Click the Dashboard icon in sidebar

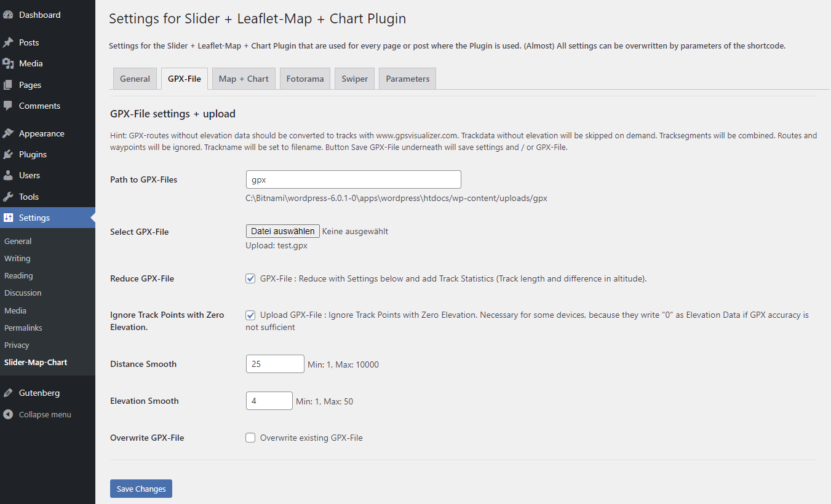click(8, 15)
